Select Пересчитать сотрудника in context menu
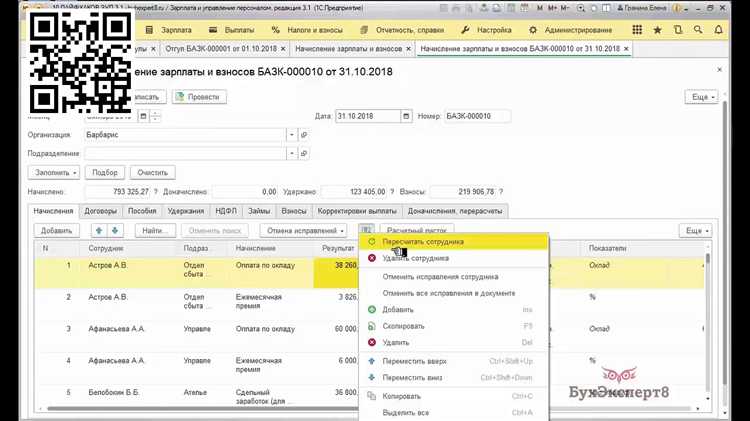The width and height of the screenshot is (750, 421). point(453,242)
